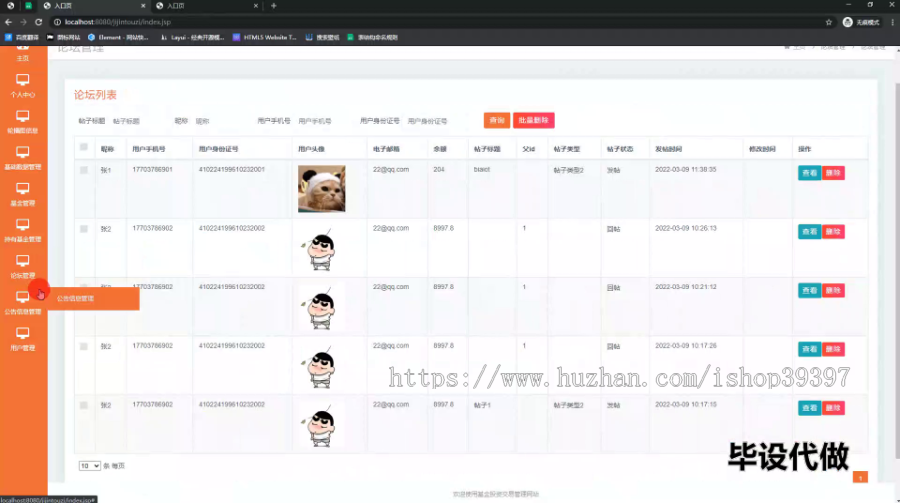Click 查看 for the 张1 row

pos(809,173)
